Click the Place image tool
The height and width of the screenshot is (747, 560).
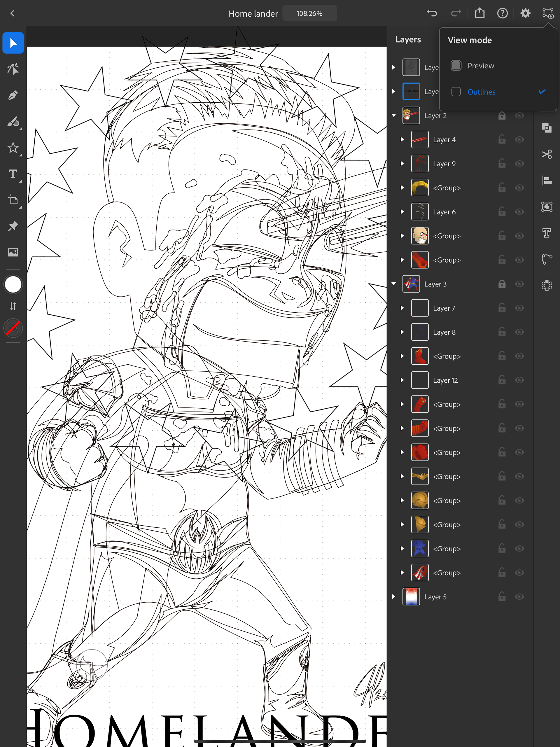pos(13,252)
